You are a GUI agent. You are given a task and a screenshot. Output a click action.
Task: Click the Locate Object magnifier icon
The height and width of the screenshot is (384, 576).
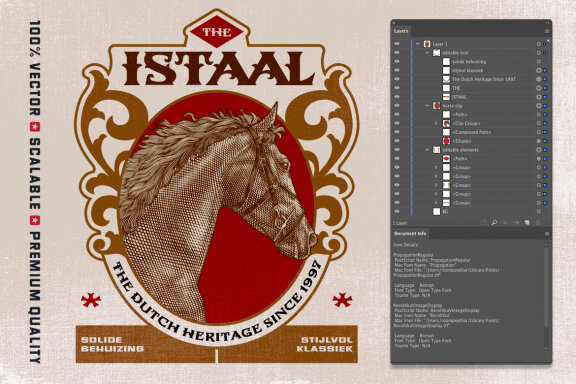(494, 223)
